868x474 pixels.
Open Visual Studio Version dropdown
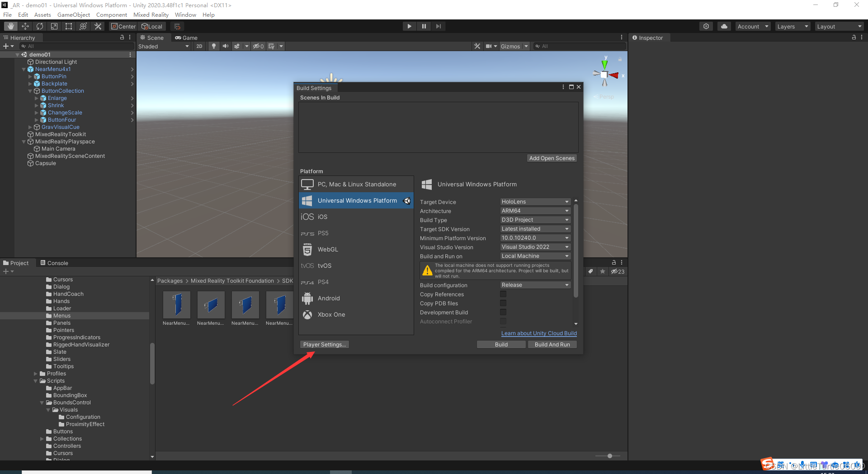pos(535,247)
